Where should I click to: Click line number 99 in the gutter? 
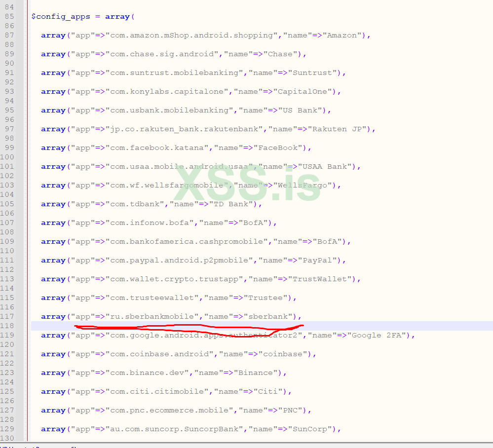click(x=9, y=148)
